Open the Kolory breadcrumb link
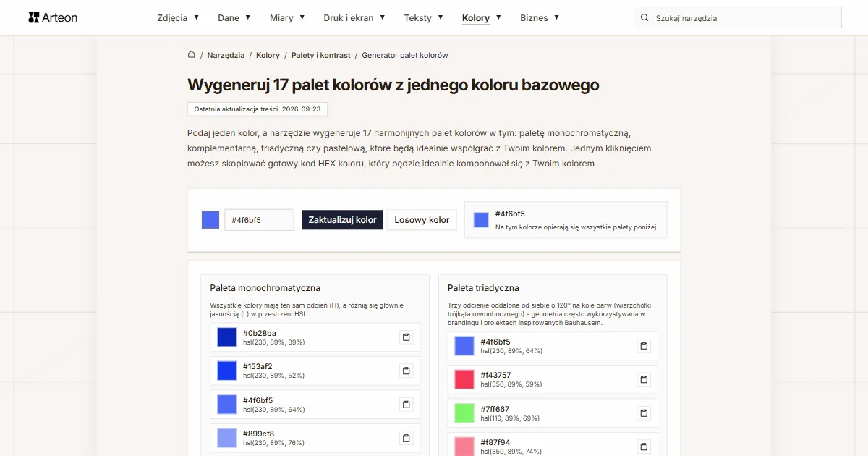Viewport: 868px width, 456px height. (x=268, y=55)
